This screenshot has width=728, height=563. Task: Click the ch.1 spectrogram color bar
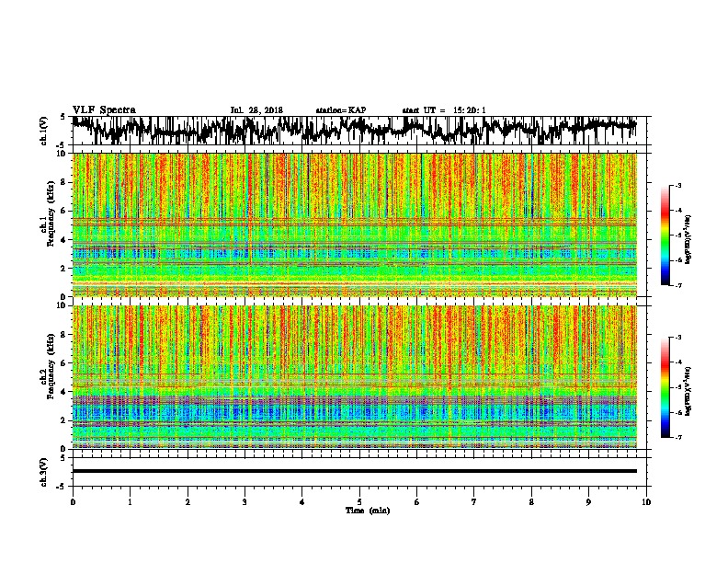click(665, 236)
